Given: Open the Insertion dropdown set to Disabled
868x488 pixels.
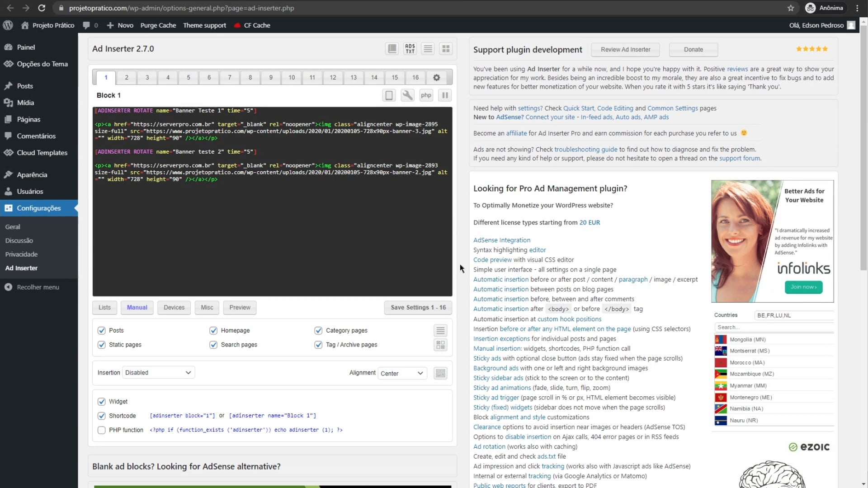Looking at the screenshot, I should click(157, 372).
